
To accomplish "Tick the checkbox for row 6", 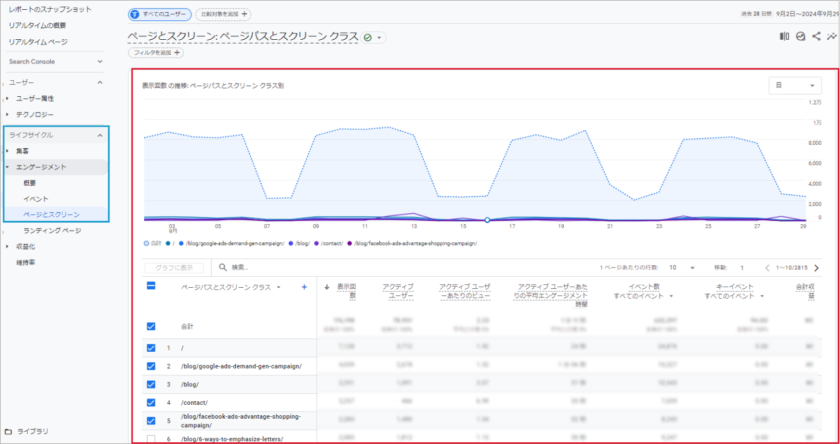I will (x=151, y=438).
